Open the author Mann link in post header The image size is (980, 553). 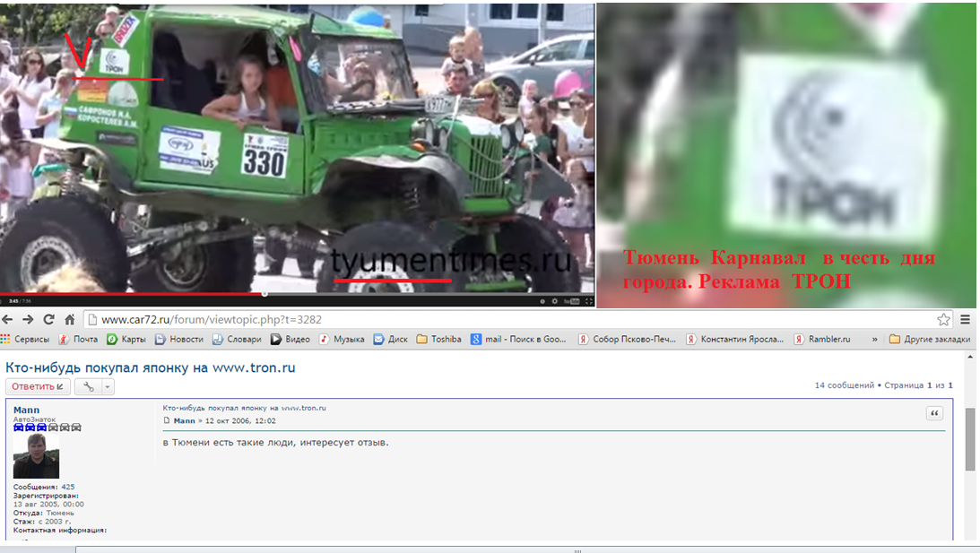coord(185,421)
